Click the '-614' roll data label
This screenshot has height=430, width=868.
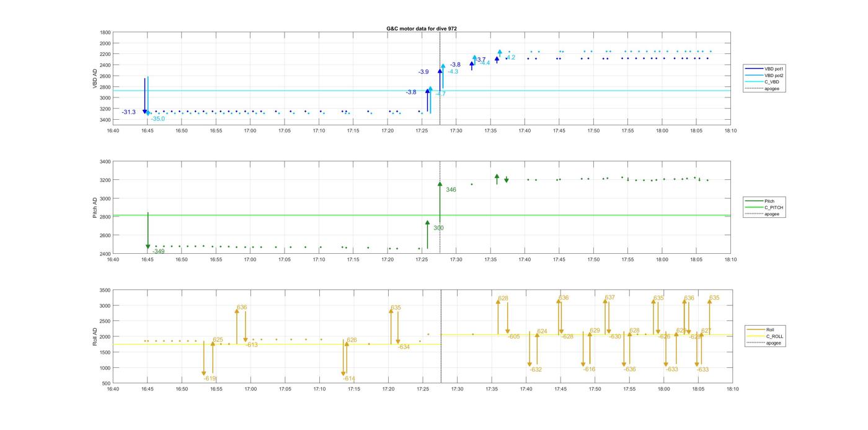348,378
